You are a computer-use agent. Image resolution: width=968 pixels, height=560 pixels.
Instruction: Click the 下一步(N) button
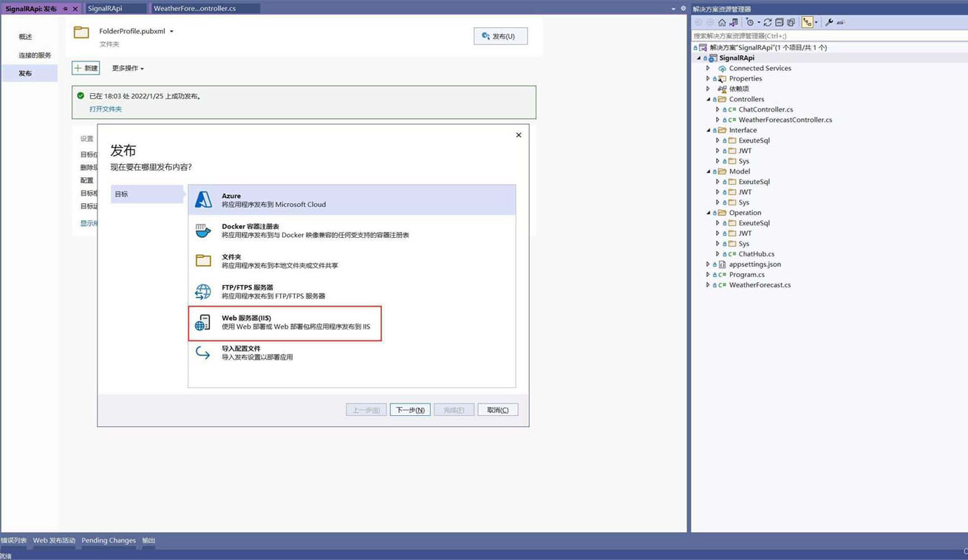410,410
